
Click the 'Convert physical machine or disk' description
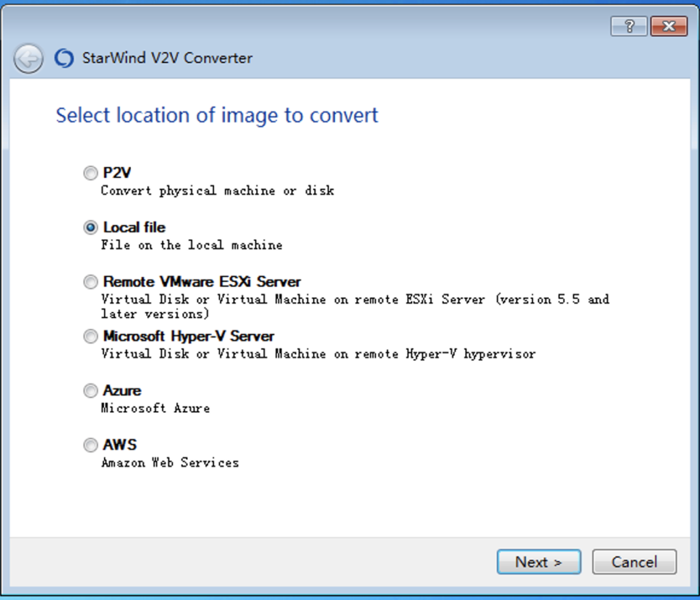point(217,191)
